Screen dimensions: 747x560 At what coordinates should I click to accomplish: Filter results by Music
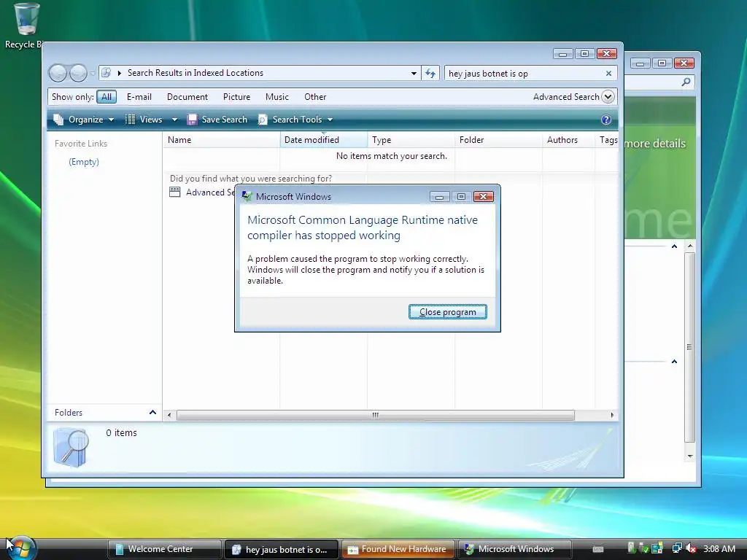click(x=276, y=97)
